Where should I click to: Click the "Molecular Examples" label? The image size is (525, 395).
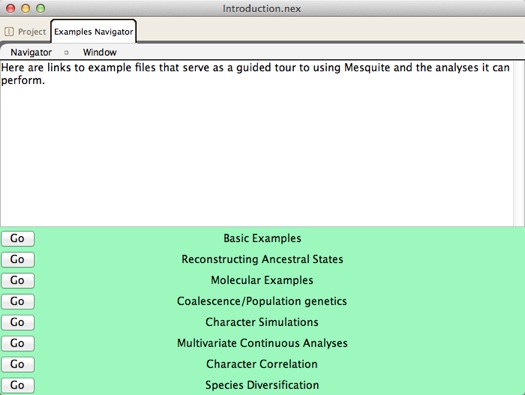tap(262, 280)
